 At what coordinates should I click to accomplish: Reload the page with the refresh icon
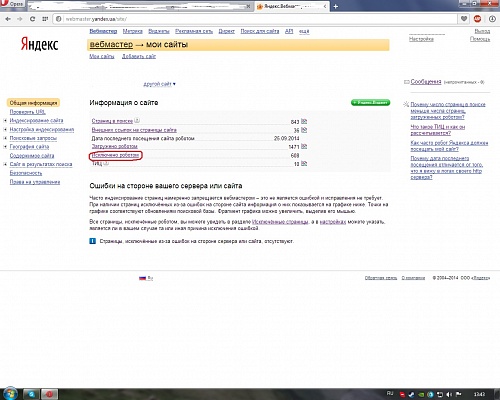pos(32,19)
